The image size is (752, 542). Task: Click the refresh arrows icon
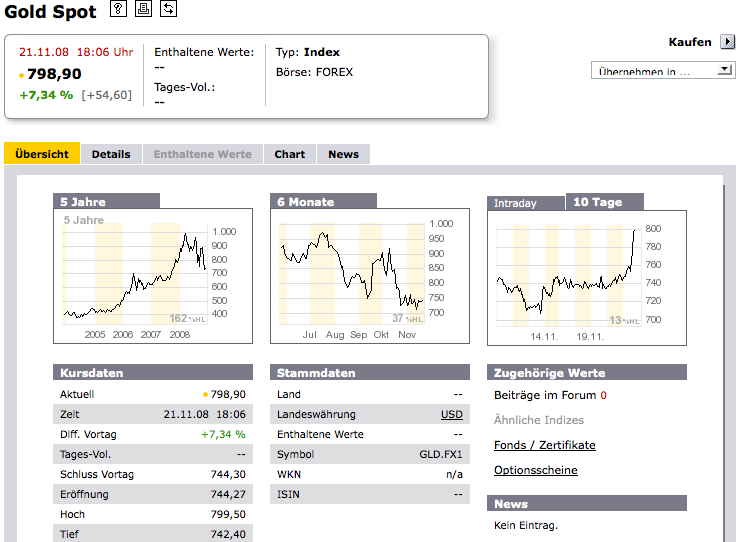pos(168,10)
